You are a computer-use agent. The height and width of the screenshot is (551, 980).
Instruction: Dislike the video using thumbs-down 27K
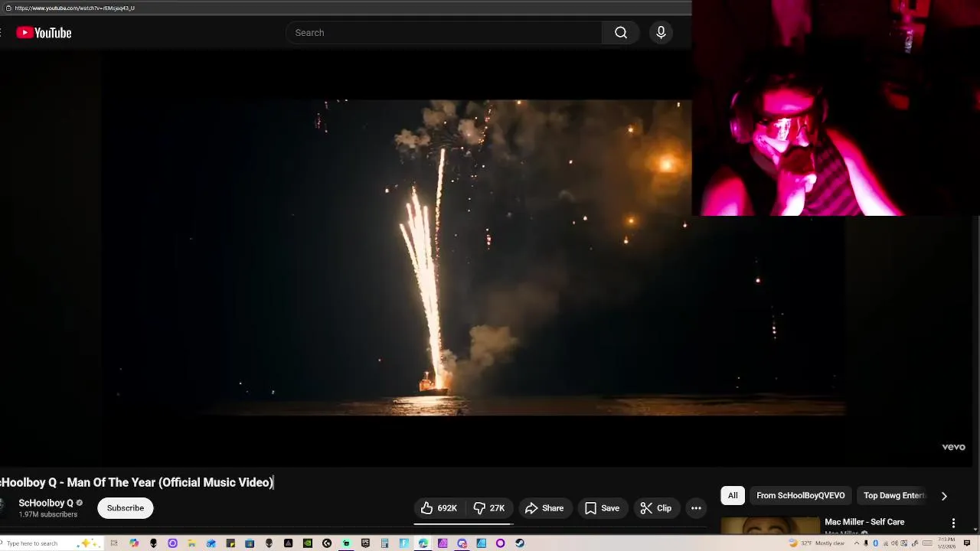click(x=488, y=508)
